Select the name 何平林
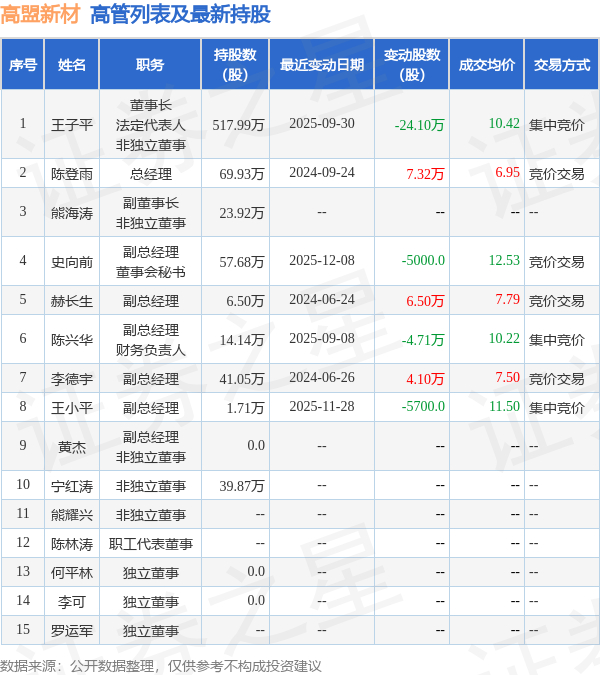Screen dimensions: 600x675 click(72, 573)
